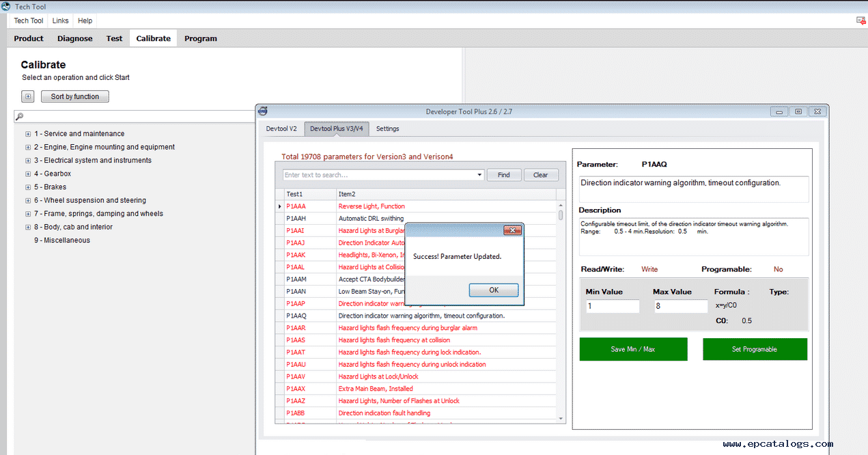Expand the 2 - Engine, Engine mounting and equipment node
The width and height of the screenshot is (868, 455).
(28, 147)
